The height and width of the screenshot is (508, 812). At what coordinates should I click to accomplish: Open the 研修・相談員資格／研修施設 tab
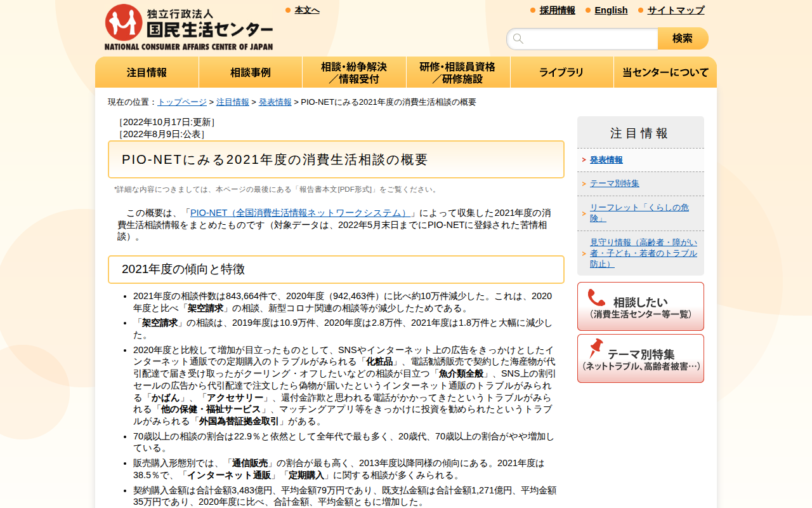[x=458, y=72]
